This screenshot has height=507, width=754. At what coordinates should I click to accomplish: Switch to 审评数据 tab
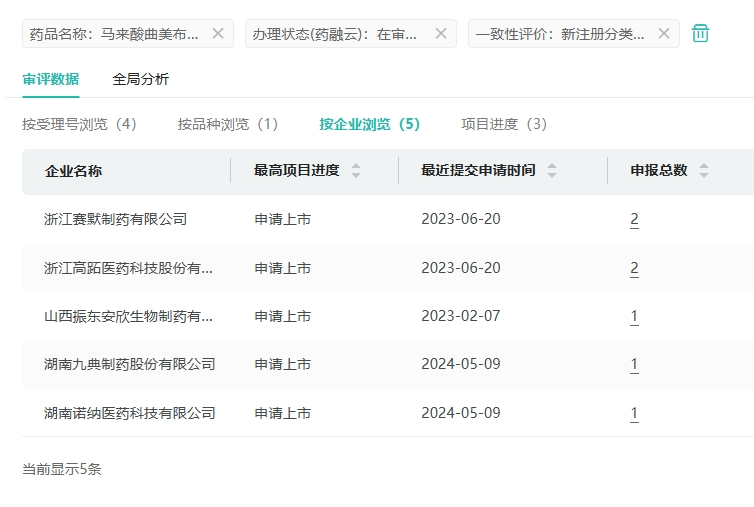click(51, 79)
